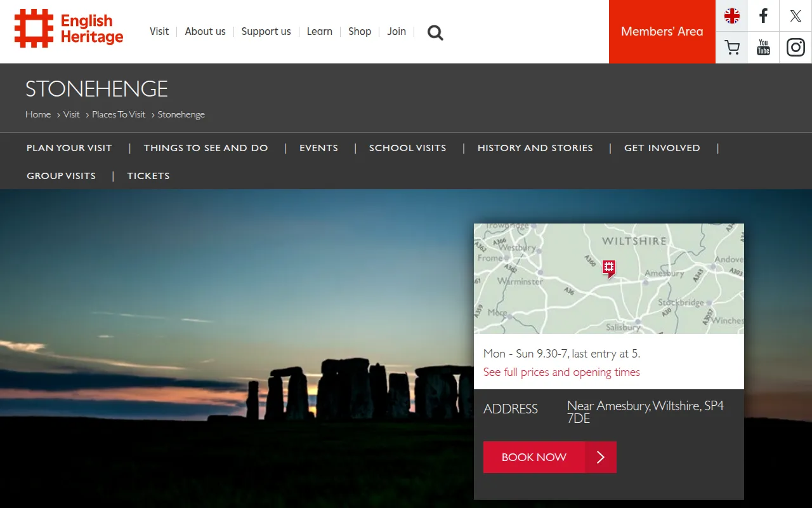Open the School Visits tab
The image size is (812, 508).
pos(408,148)
